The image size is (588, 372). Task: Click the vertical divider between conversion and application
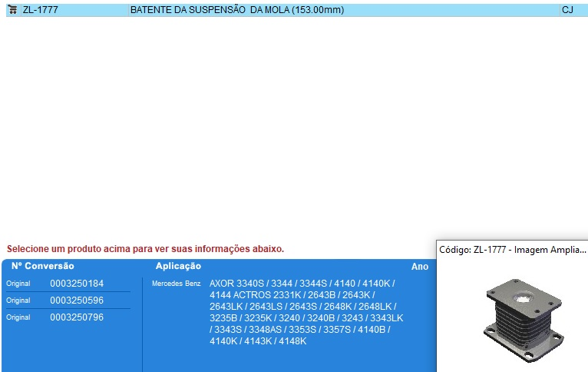pyautogui.click(x=142, y=323)
